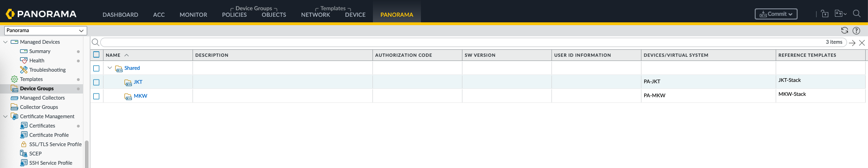Switch to the Dashboard tab
This screenshot has width=868, height=168.
tap(120, 15)
